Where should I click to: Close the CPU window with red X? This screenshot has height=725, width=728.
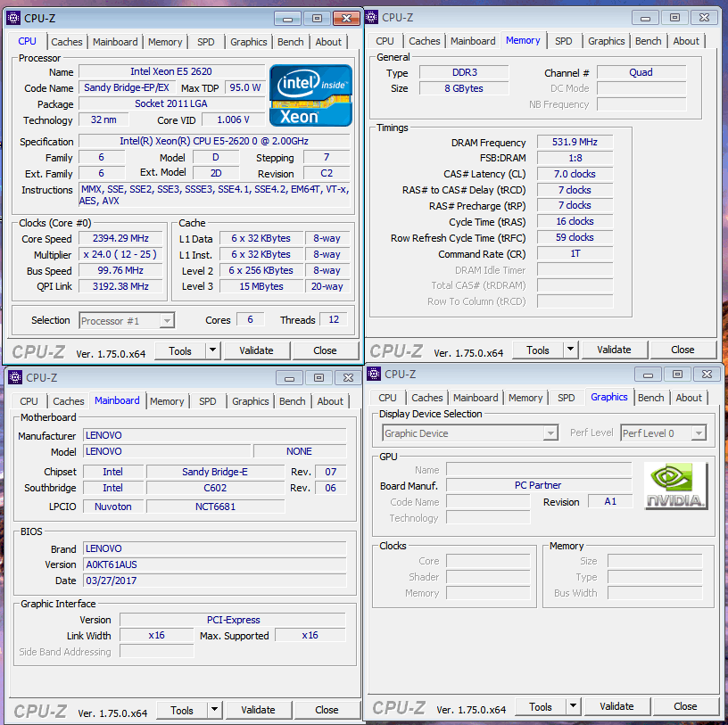coord(346,19)
